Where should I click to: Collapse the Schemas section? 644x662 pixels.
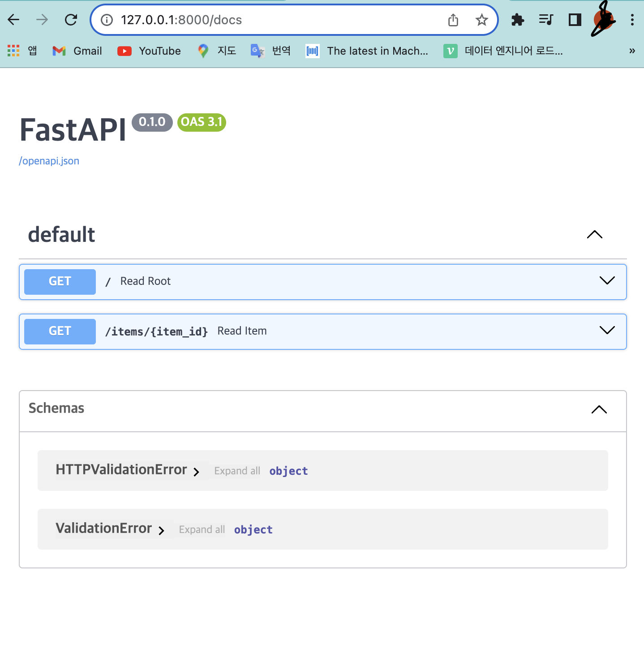tap(599, 409)
